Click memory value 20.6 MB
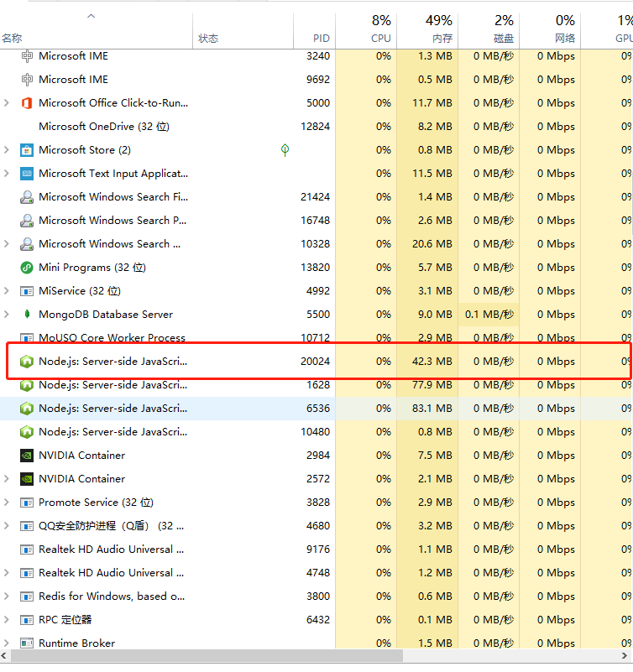This screenshot has height=672, width=633. [432, 244]
